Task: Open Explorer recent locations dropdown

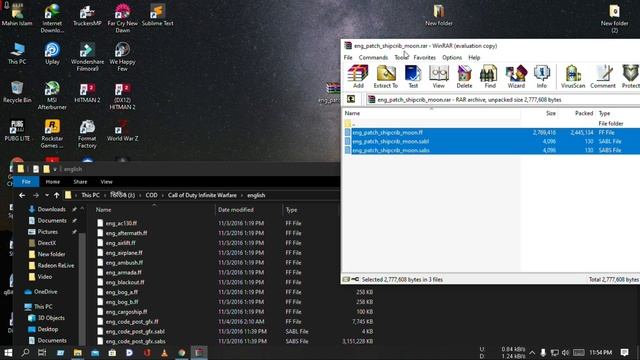Action: (x=47, y=196)
